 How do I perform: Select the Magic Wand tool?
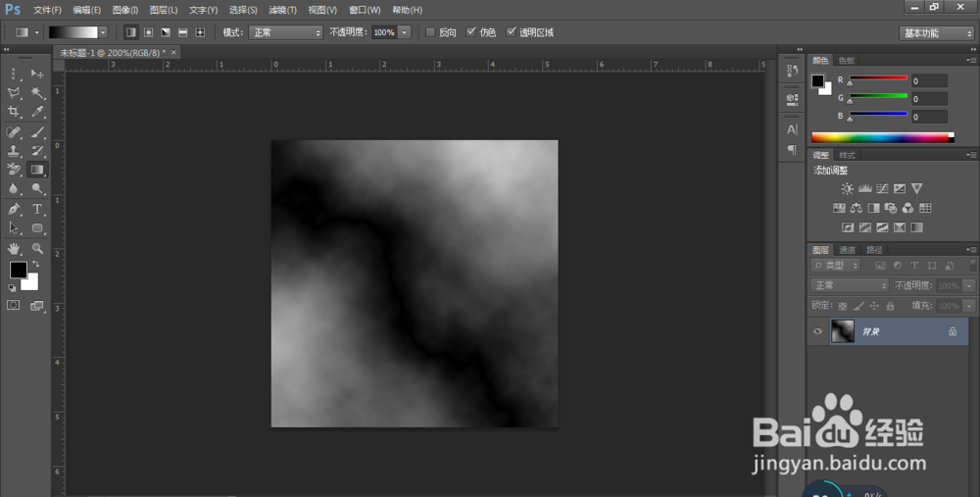[x=37, y=92]
